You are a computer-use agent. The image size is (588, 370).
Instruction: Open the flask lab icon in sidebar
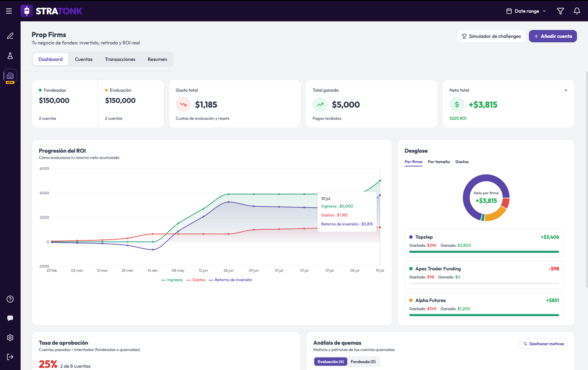pyautogui.click(x=10, y=56)
